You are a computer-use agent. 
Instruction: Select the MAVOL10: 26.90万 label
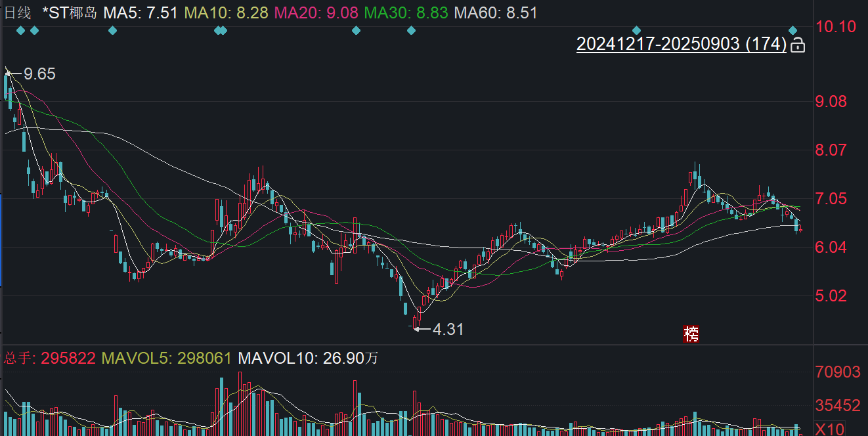pyautogui.click(x=308, y=359)
